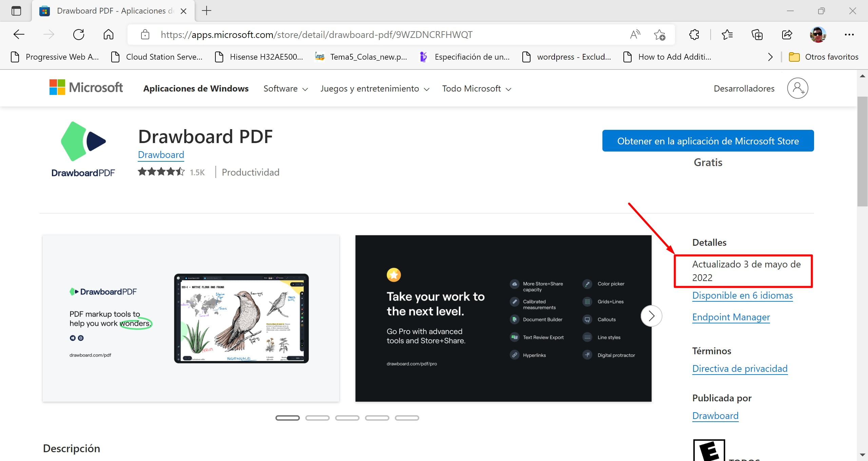
Task: Show more bookmarks chevron
Action: (770, 57)
